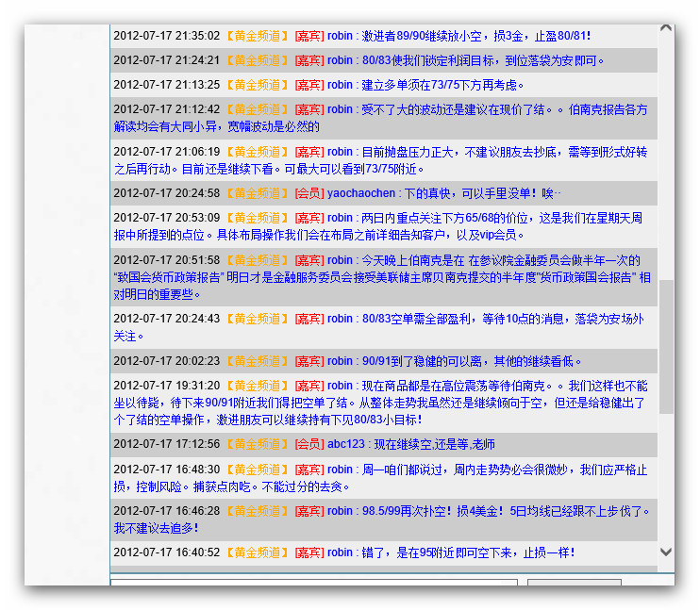Click [嘉宾] label in 21:12:42 message
Viewport: 700px width, 610px height.
coord(309,109)
